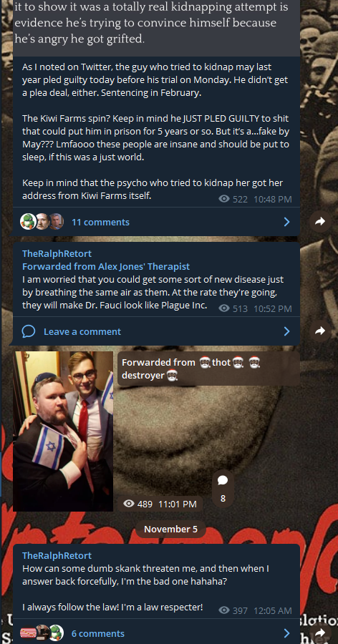Click commenter avatars beside 11 comments
This screenshot has width=338, height=644.
click(x=42, y=222)
